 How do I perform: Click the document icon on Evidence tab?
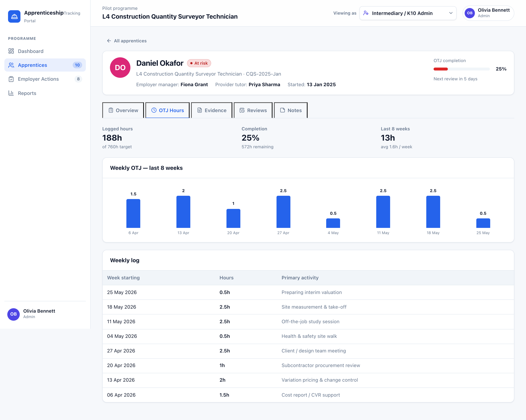pyautogui.click(x=200, y=110)
